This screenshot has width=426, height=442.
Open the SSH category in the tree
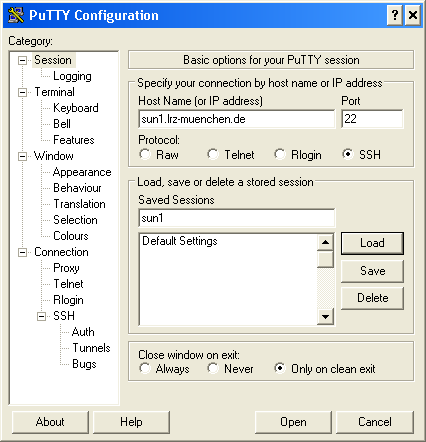[x=64, y=316]
